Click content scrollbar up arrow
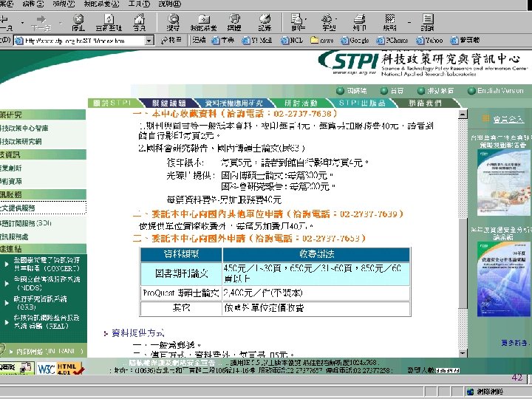 coord(463,115)
